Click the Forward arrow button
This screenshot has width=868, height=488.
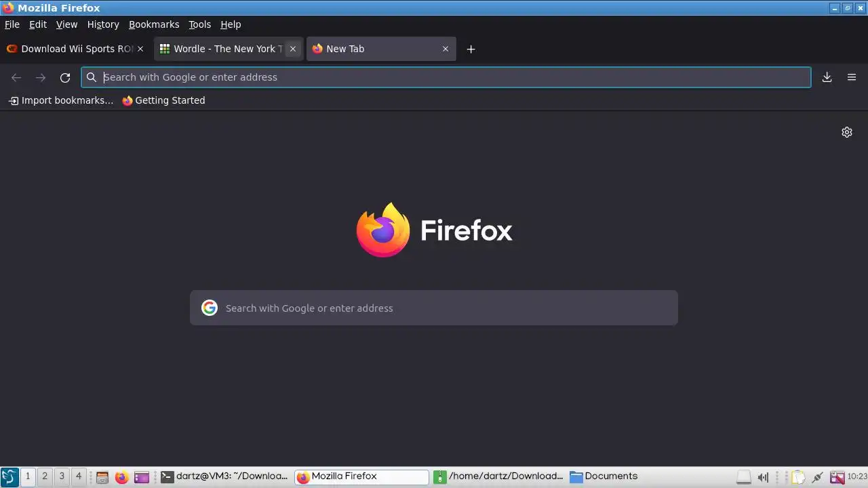(41, 77)
